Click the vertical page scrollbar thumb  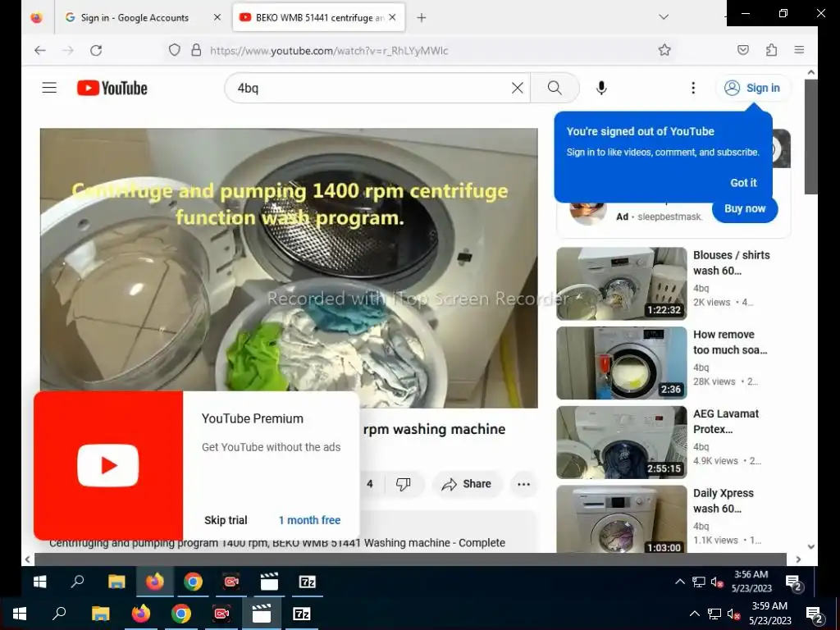pos(811,137)
